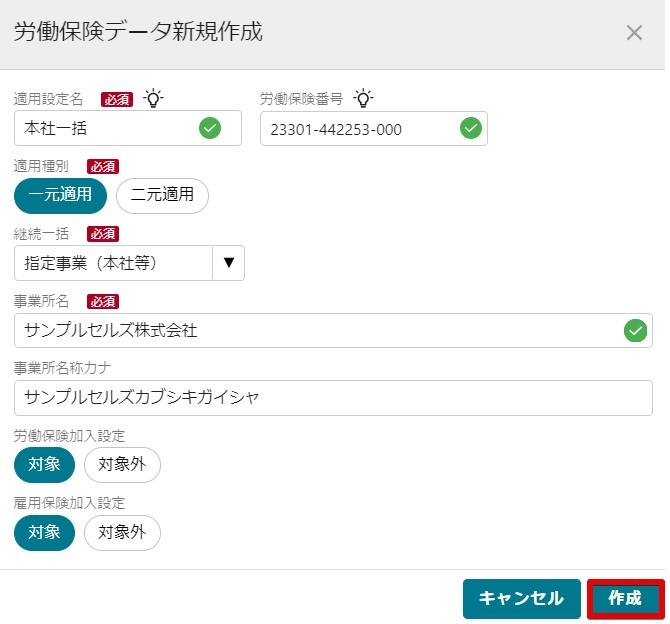Screen dimensions: 670x624
Task: Click the 適用種別 label text
Action: (41, 166)
